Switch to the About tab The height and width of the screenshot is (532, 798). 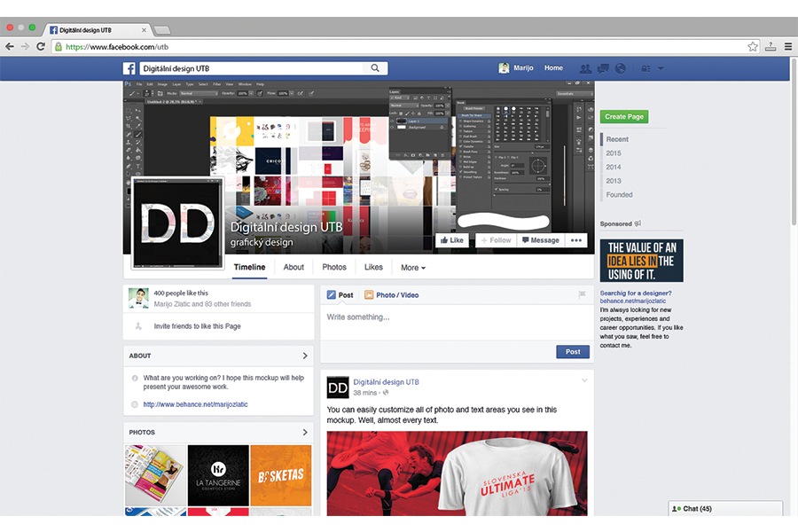pos(293,267)
